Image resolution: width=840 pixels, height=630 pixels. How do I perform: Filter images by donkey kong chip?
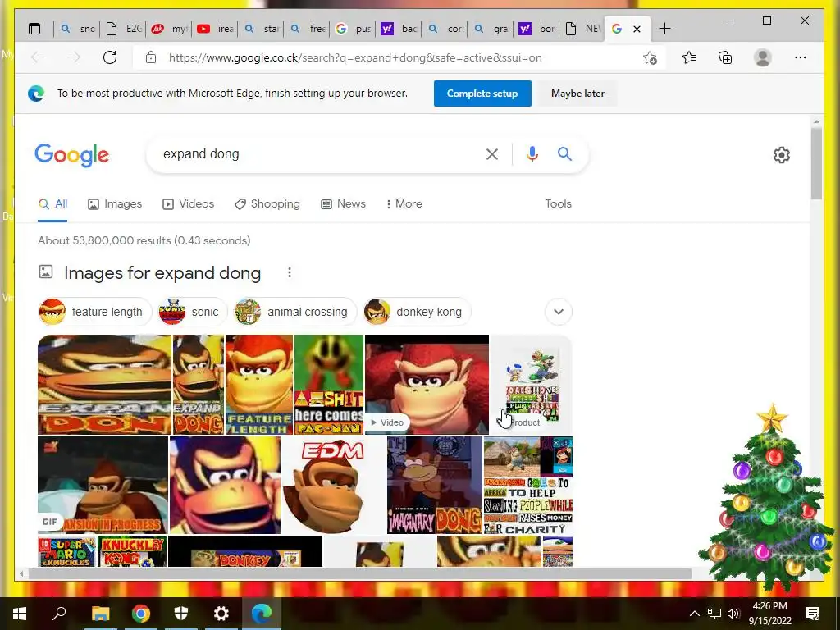pyautogui.click(x=417, y=312)
